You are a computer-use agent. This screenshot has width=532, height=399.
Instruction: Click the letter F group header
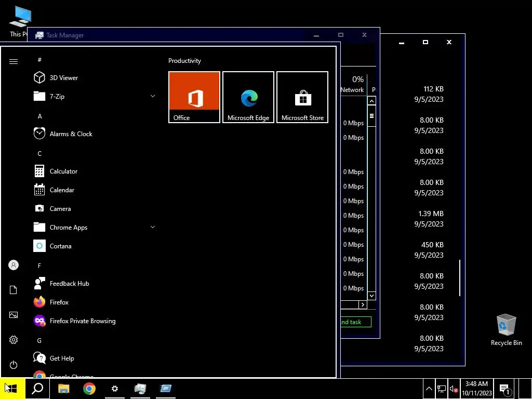click(x=39, y=265)
